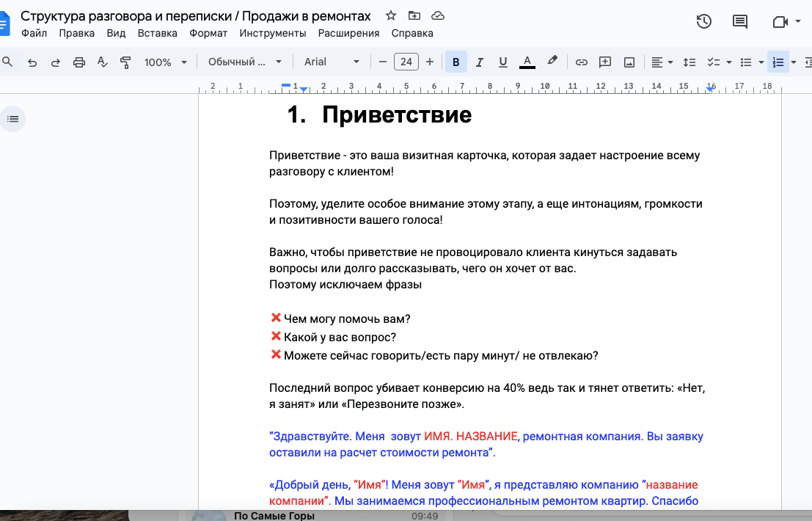Click the blue text 'Добрый день'
Viewport: 812px width, 521px height.
pyautogui.click(x=312, y=485)
